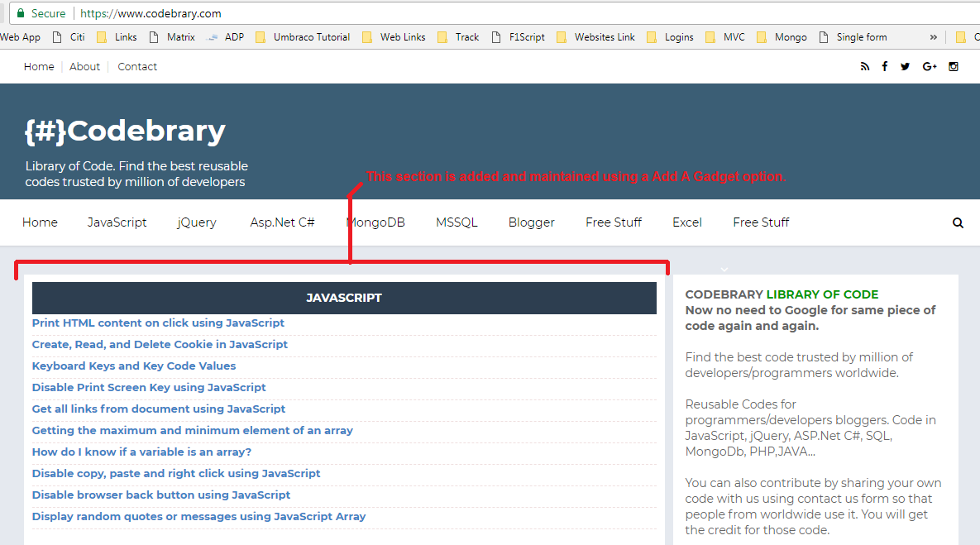The image size is (980, 545).
Task: Open the cookie Create, Read, Delete article link
Action: [x=159, y=344]
